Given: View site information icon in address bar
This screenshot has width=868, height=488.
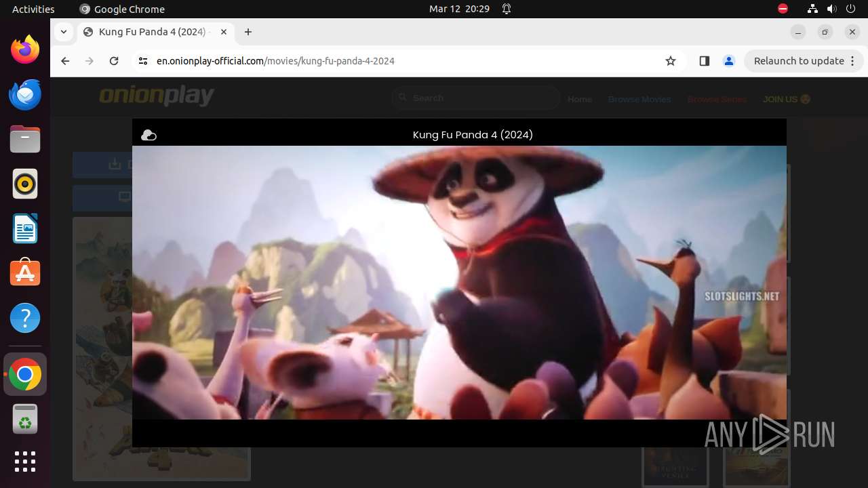Looking at the screenshot, I should pos(142,61).
